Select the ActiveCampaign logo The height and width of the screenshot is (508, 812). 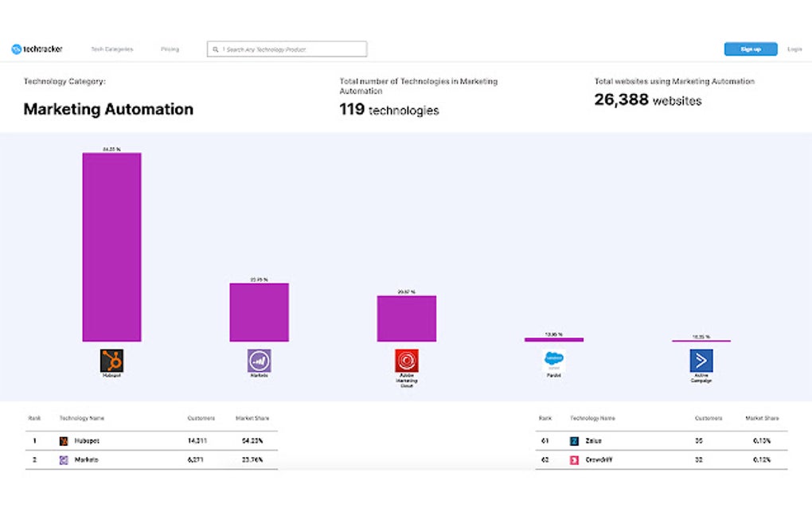(x=701, y=361)
